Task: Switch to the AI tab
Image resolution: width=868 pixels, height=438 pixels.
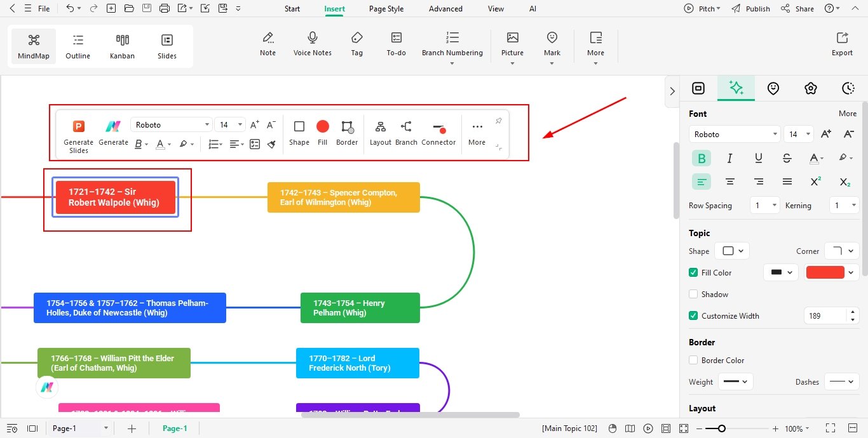Action: [x=533, y=9]
